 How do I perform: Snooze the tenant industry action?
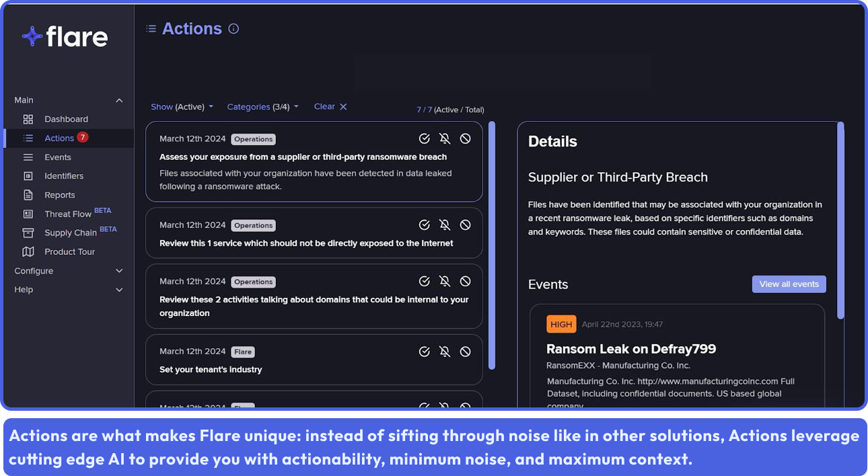tap(445, 351)
